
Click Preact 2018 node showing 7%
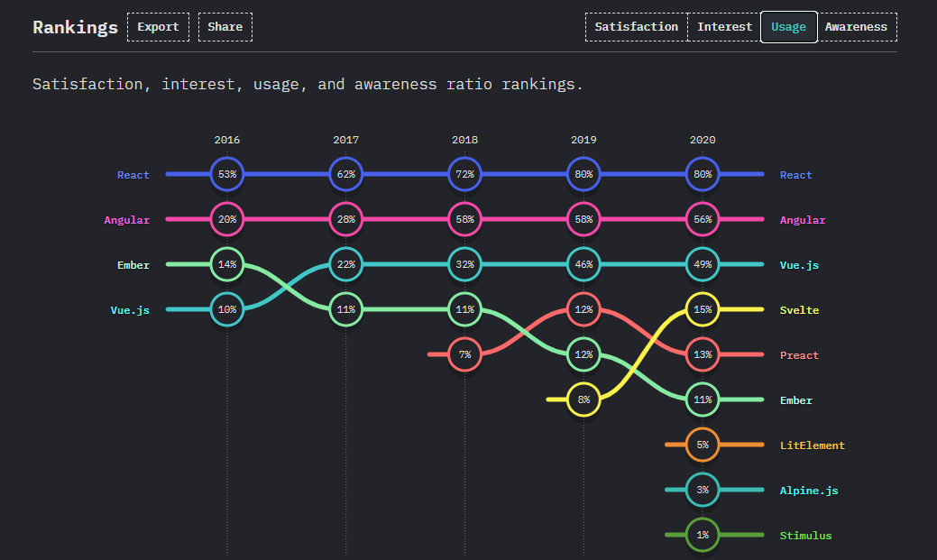pyautogui.click(x=465, y=354)
